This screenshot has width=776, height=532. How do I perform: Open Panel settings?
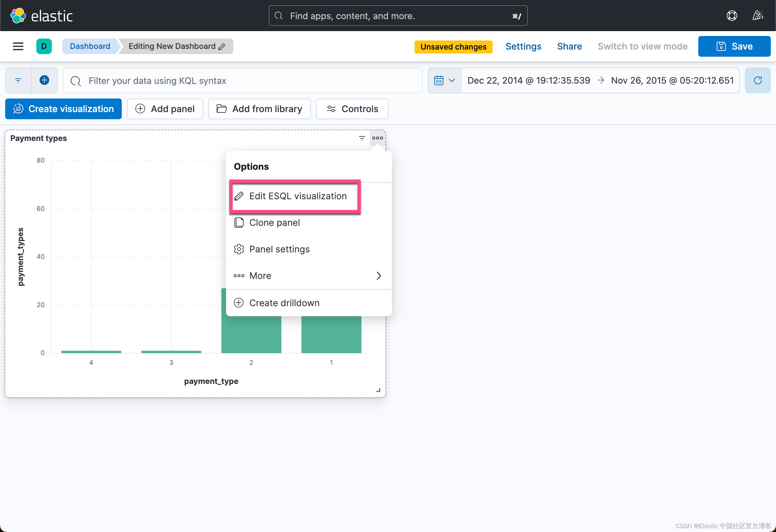click(x=279, y=249)
